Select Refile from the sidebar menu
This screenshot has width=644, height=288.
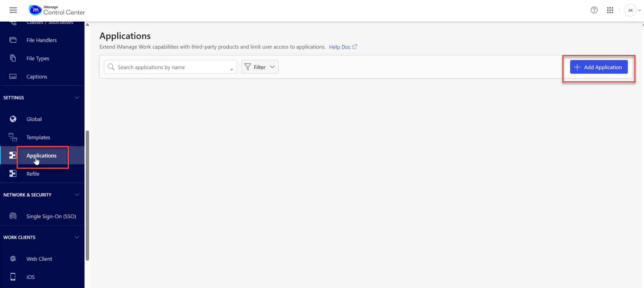(x=33, y=174)
